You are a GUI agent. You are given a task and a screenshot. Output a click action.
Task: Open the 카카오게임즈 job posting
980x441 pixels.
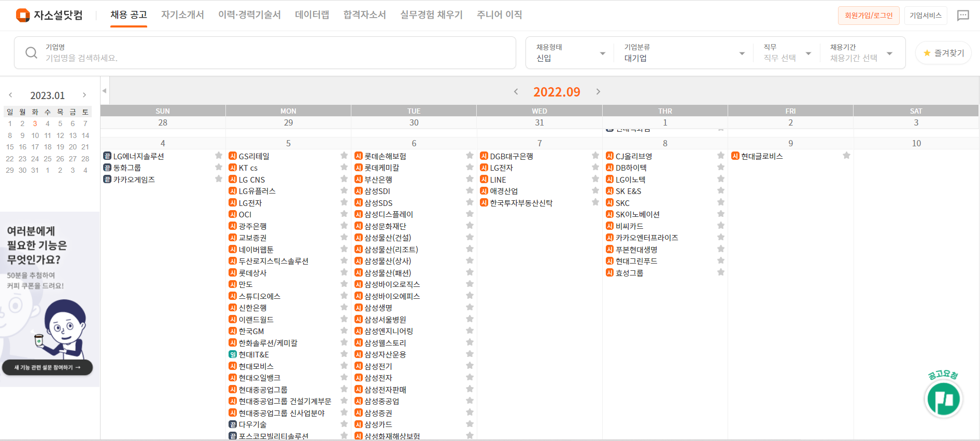click(x=134, y=180)
